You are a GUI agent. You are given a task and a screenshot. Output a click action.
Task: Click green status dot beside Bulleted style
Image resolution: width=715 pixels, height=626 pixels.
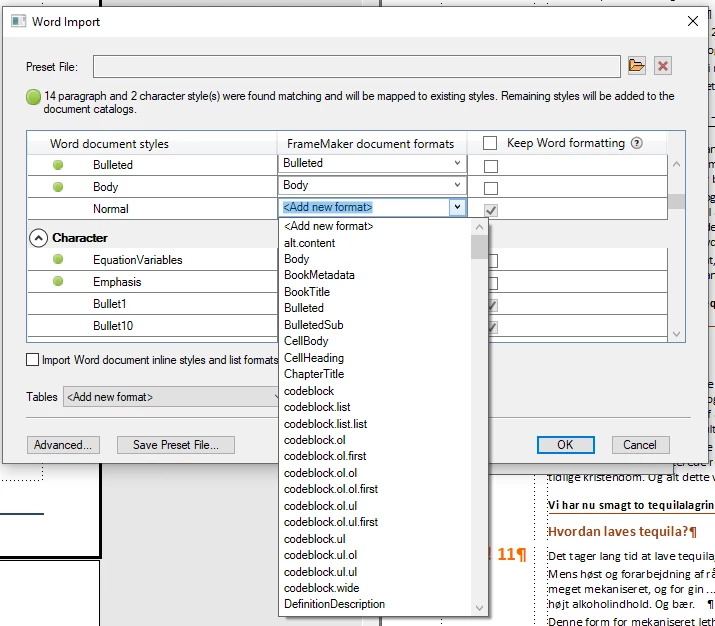[x=58, y=165]
